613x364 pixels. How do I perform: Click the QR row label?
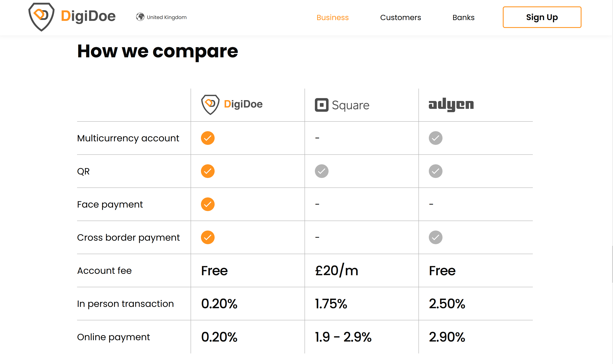(83, 172)
